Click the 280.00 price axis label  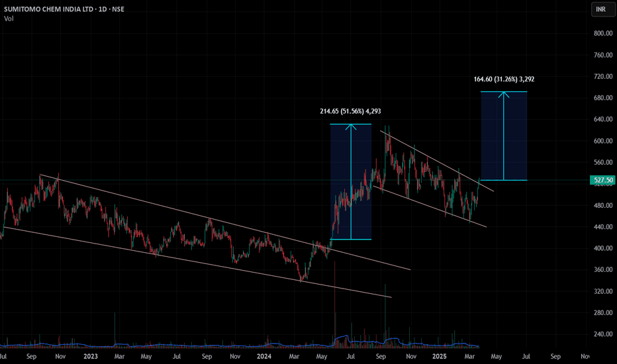tap(603, 313)
